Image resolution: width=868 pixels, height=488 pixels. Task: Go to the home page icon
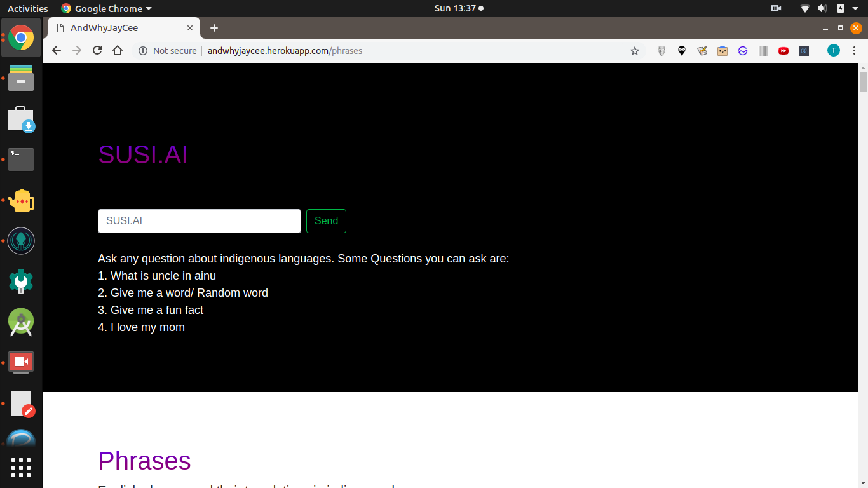coord(118,51)
